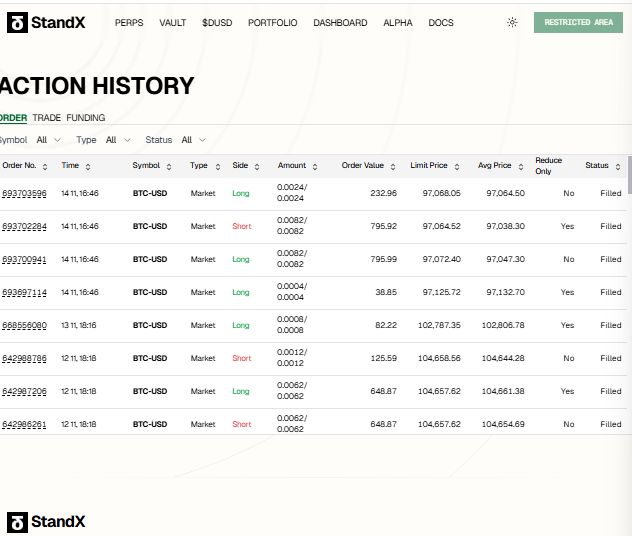Viewport: 632px width, 536px height.
Task: Open order number 642986261
Action: tap(24, 425)
